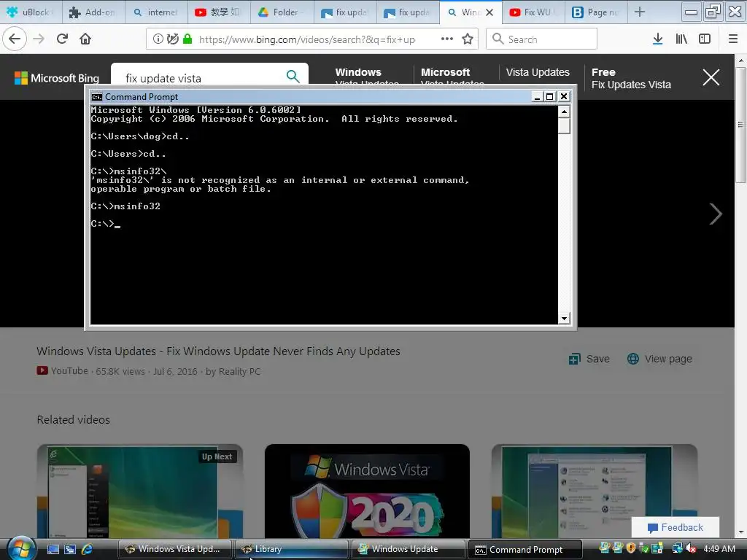747x560 pixels.
Task: Click Command Prompt scrollbar up arrow
Action: 564,112
